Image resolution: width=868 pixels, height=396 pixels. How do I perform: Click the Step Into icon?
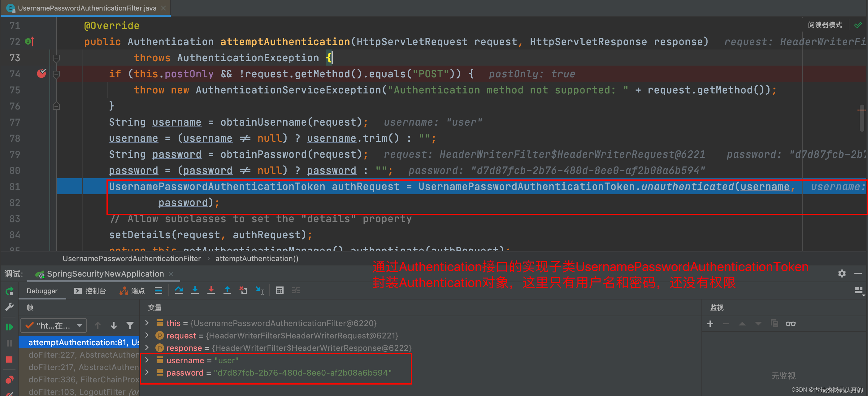tap(195, 290)
